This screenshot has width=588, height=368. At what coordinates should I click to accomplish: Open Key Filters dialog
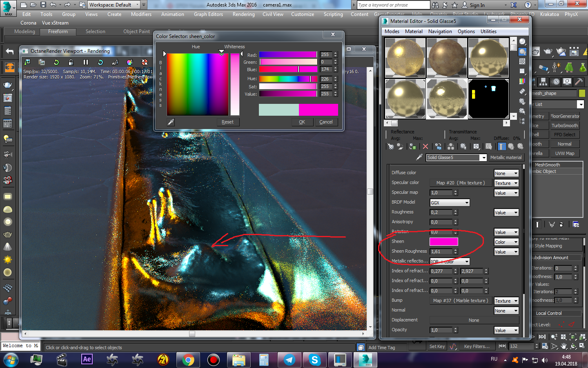coord(477,346)
